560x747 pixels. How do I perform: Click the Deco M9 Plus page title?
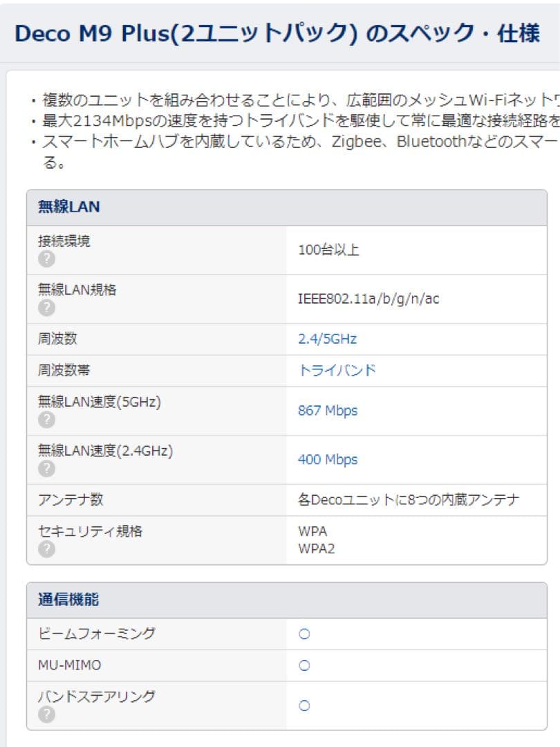(x=277, y=34)
